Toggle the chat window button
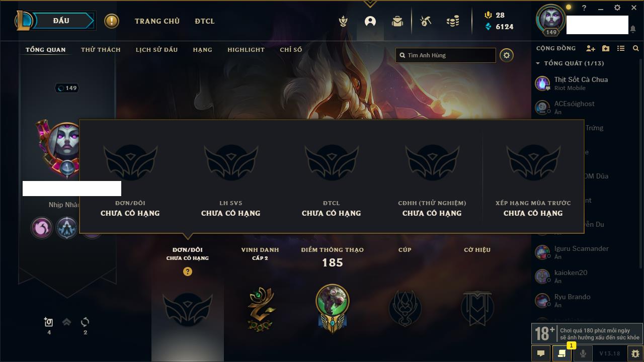 click(x=541, y=353)
